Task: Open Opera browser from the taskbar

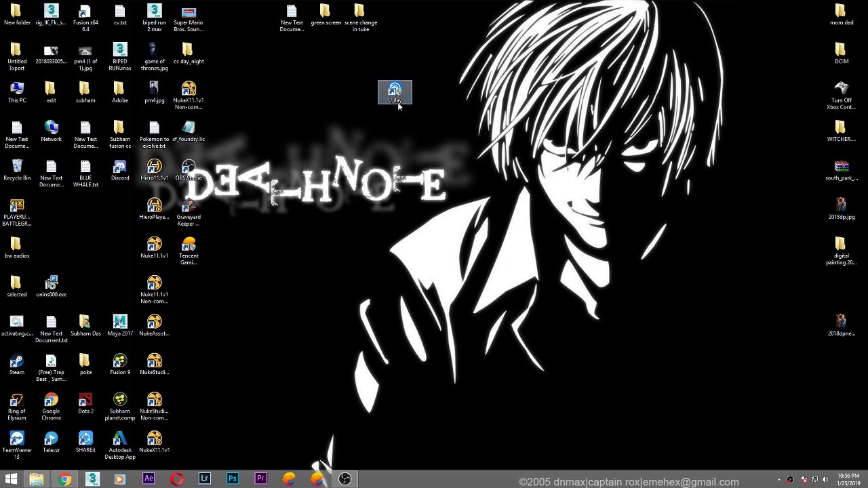Action: click(176, 479)
